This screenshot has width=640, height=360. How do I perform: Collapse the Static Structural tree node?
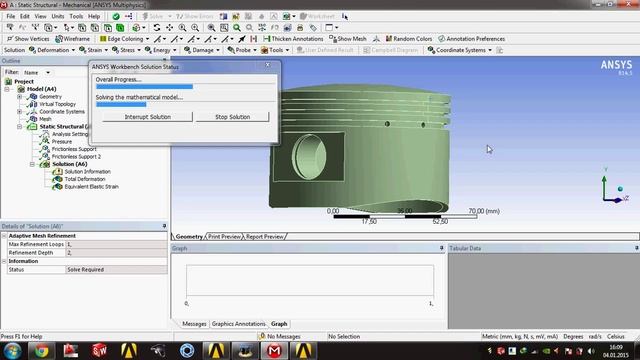tap(20, 127)
